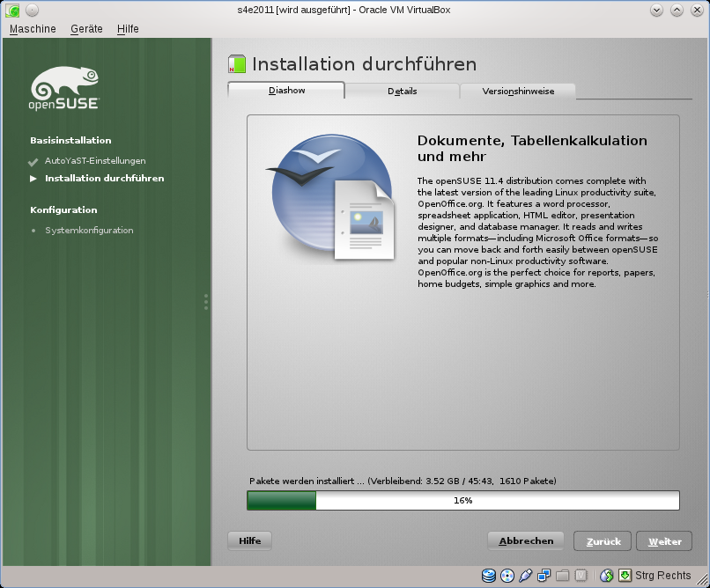Click the installation icon beside 'Installation durchführen' heading

pyautogui.click(x=237, y=63)
